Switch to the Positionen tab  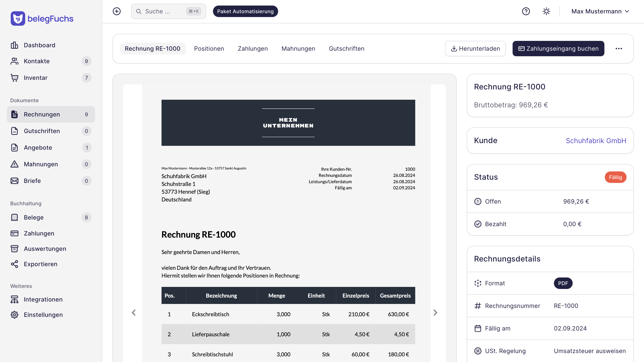(x=209, y=49)
